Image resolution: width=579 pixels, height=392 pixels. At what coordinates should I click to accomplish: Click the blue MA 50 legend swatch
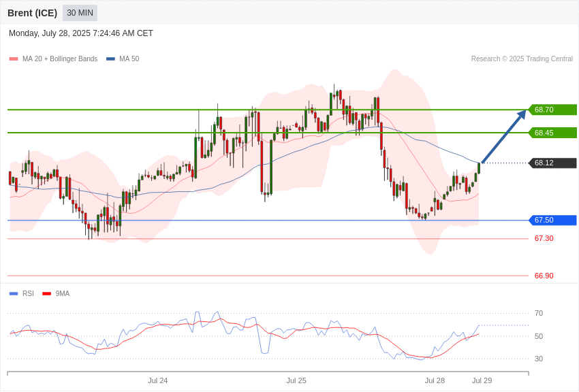tap(110, 59)
